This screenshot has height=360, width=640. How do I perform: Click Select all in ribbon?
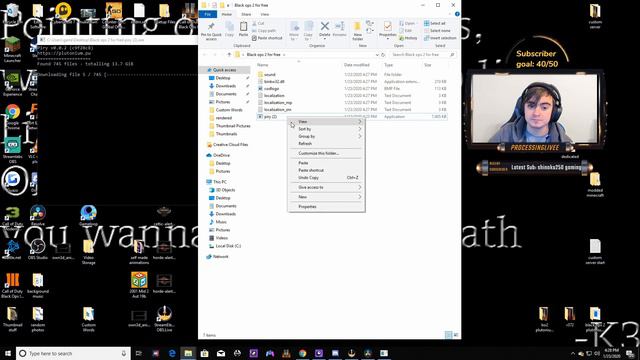click(435, 23)
